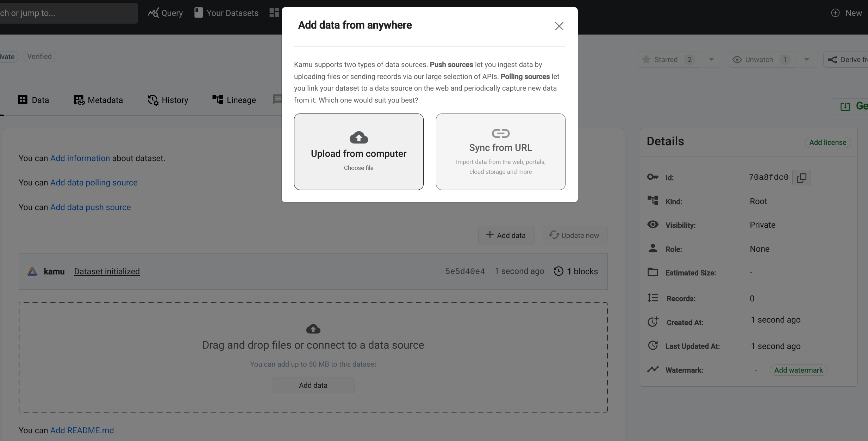Screen dimensions: 868x441
Task: Switch to the Metadata tab
Action: click(x=98, y=100)
